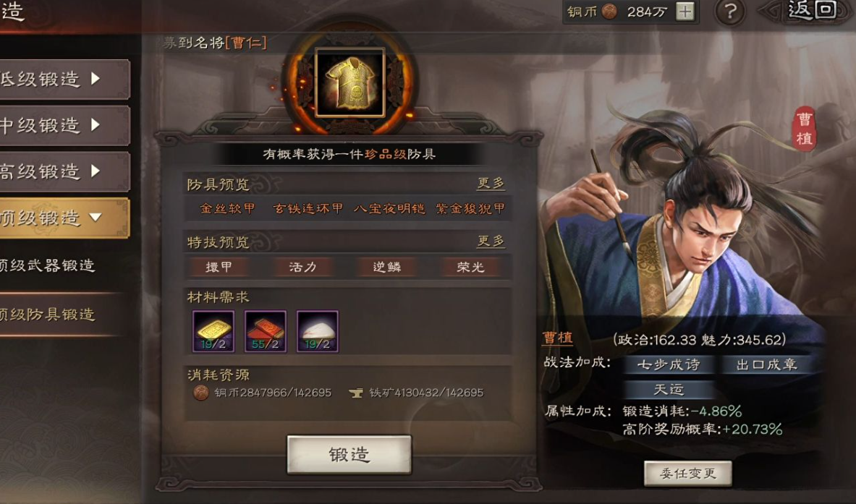Viewport: 856px width, 504px height.
Task: Expand the 高级锻造 category
Action: [x=64, y=172]
